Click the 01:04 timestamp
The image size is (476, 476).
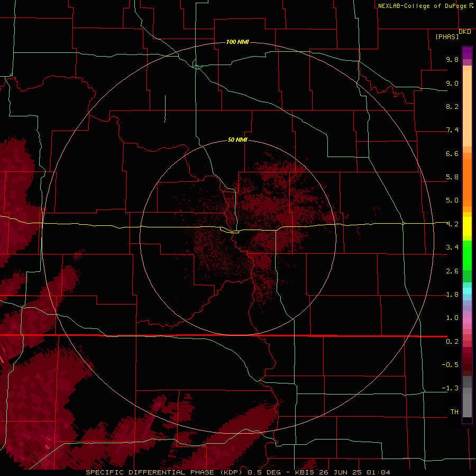[x=378, y=472]
